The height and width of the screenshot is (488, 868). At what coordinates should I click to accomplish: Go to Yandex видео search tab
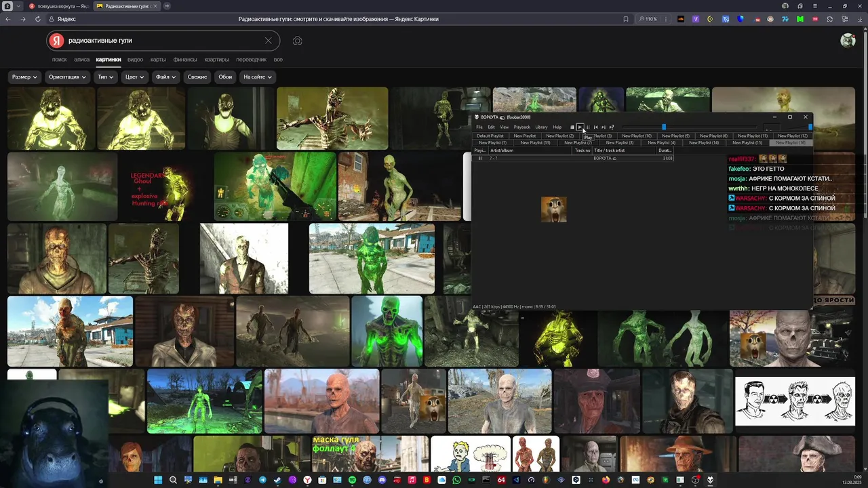[135, 60]
